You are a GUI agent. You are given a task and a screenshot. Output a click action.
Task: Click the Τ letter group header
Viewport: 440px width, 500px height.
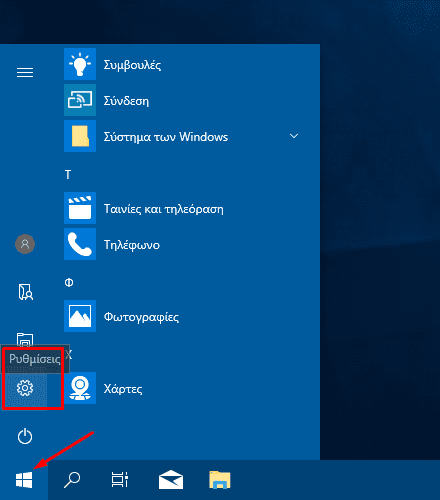[68, 174]
